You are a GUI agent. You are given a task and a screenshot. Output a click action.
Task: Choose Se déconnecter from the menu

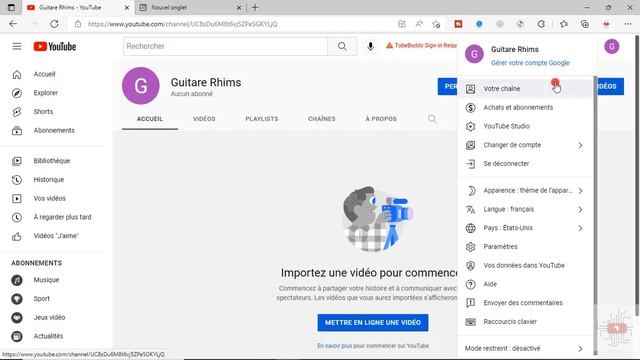[x=525, y=164]
